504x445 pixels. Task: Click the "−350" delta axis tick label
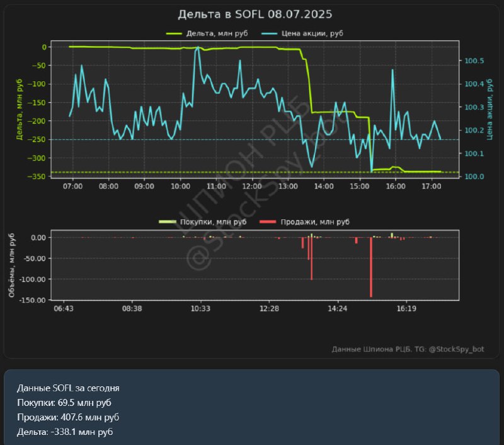coord(37,176)
